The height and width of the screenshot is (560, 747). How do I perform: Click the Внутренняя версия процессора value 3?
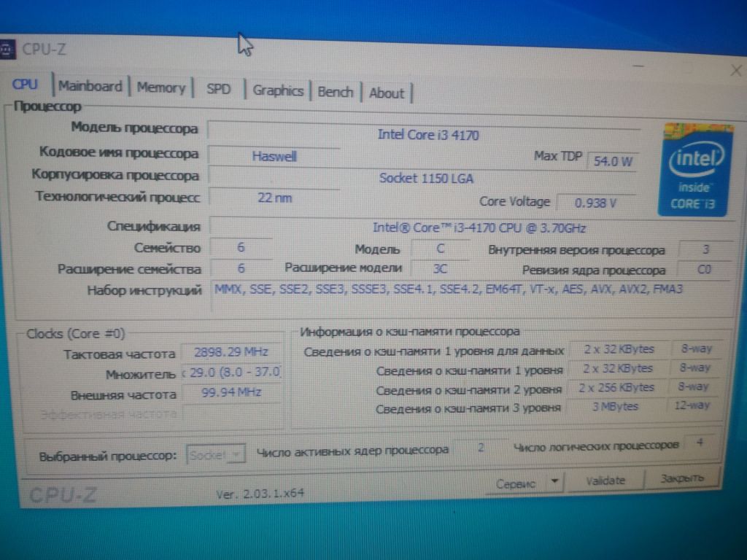point(705,249)
